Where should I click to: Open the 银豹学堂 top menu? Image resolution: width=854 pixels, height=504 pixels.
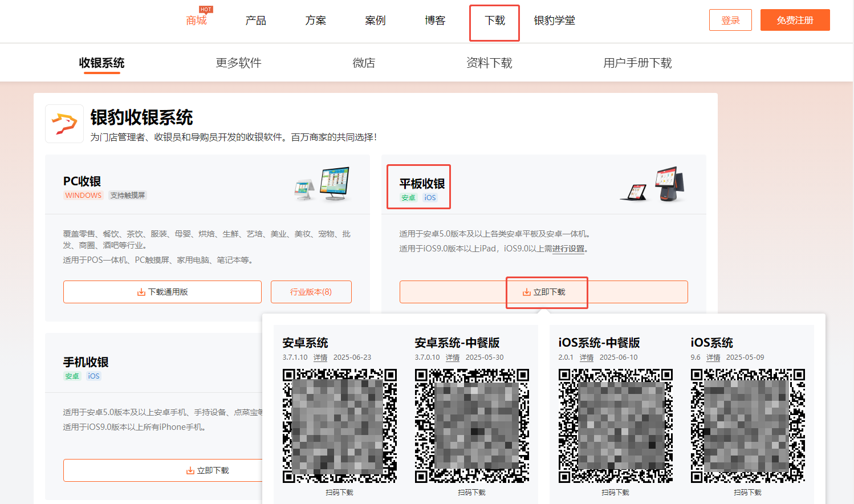click(x=554, y=21)
